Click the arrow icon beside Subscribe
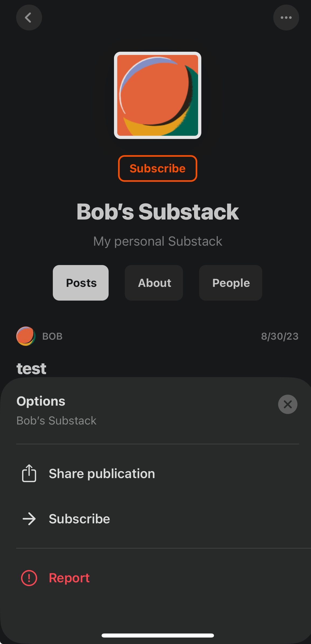 pos(29,519)
